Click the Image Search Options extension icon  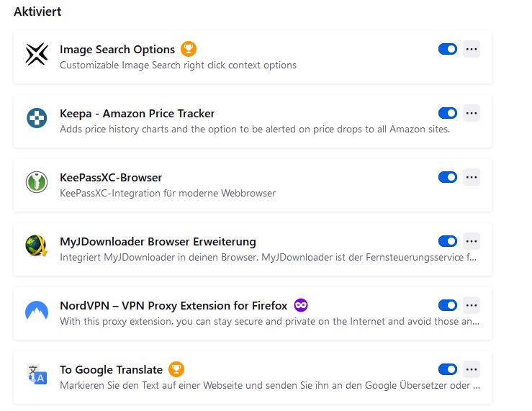coord(37,55)
